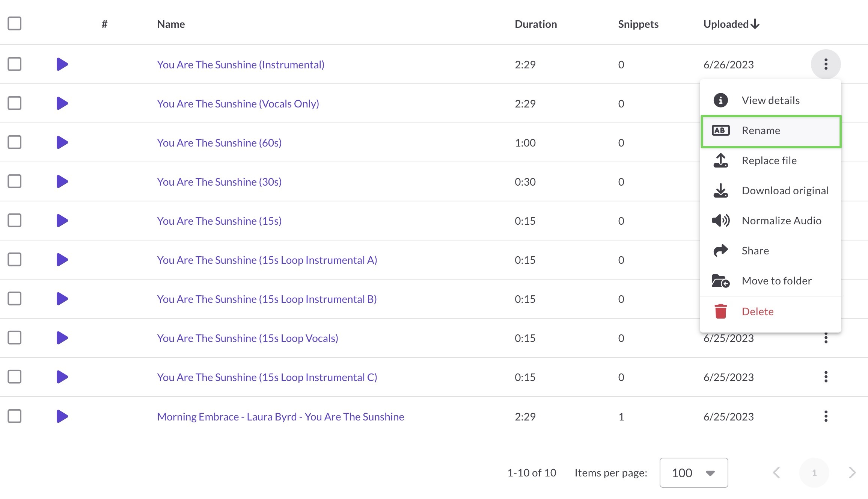The height and width of the screenshot is (499, 868).
Task: Open the You Are The Sunshine (60s) link
Action: pos(219,143)
